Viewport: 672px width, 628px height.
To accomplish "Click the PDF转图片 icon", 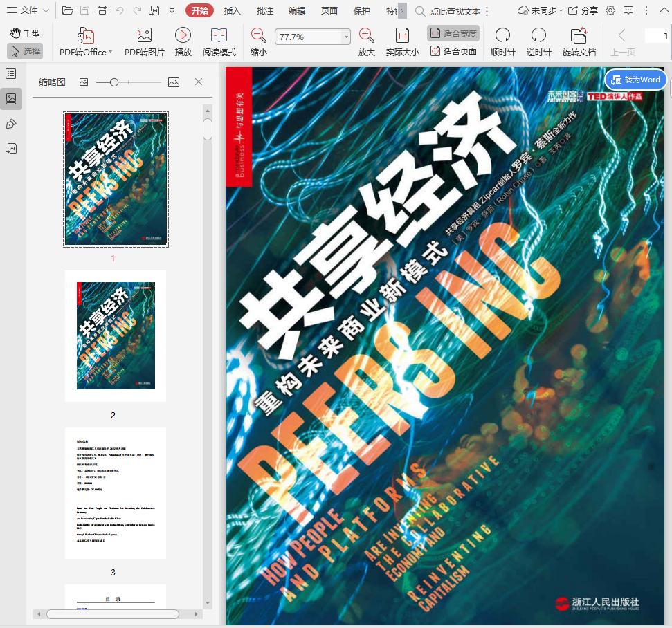I will point(145,35).
